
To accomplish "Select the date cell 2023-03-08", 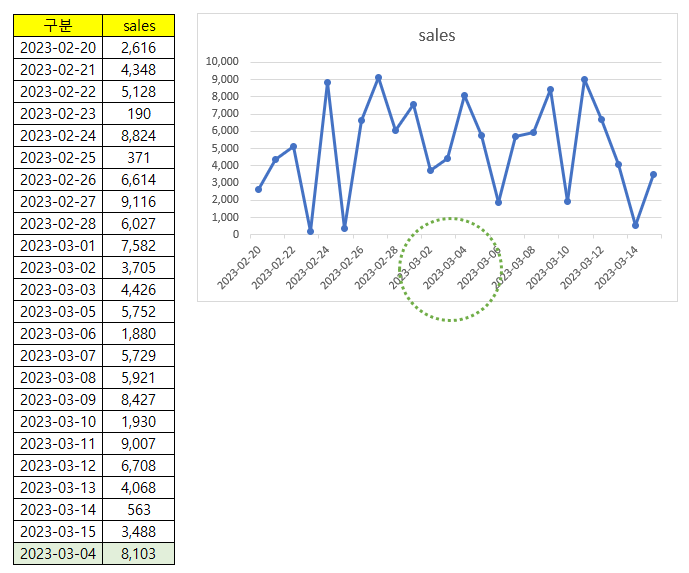I will (58, 377).
